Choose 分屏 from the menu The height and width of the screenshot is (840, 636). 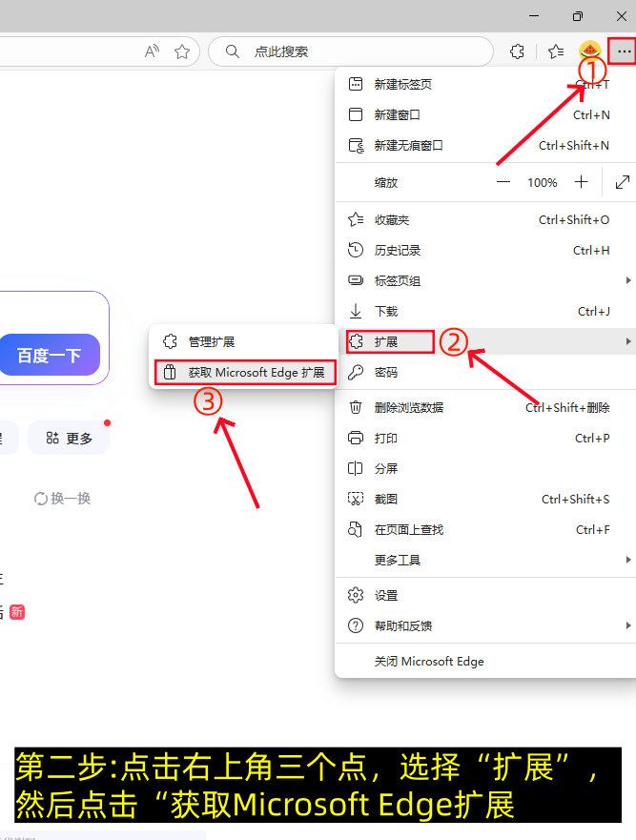point(485,469)
